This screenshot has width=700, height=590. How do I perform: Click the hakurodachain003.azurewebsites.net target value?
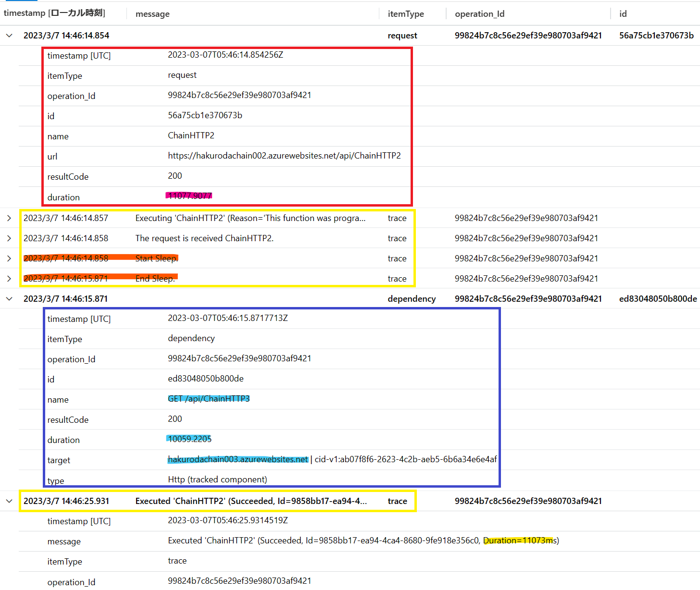click(x=237, y=459)
